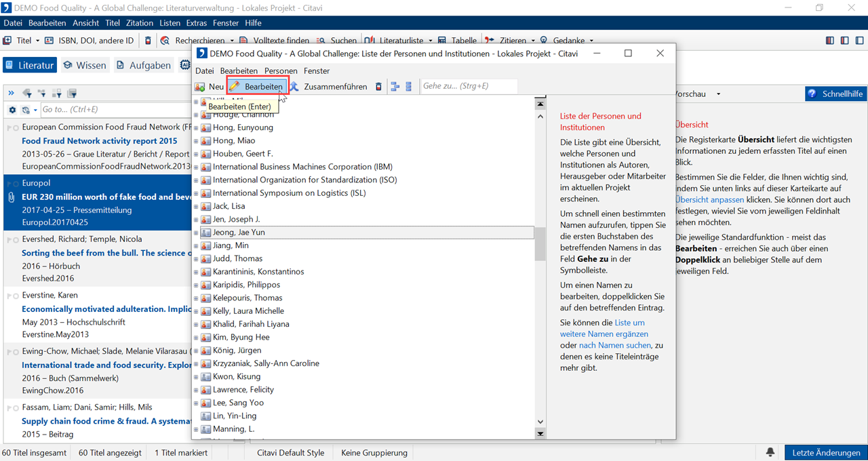868x461 pixels.
Task: Open the Wissen knowledge view
Action: 85,65
